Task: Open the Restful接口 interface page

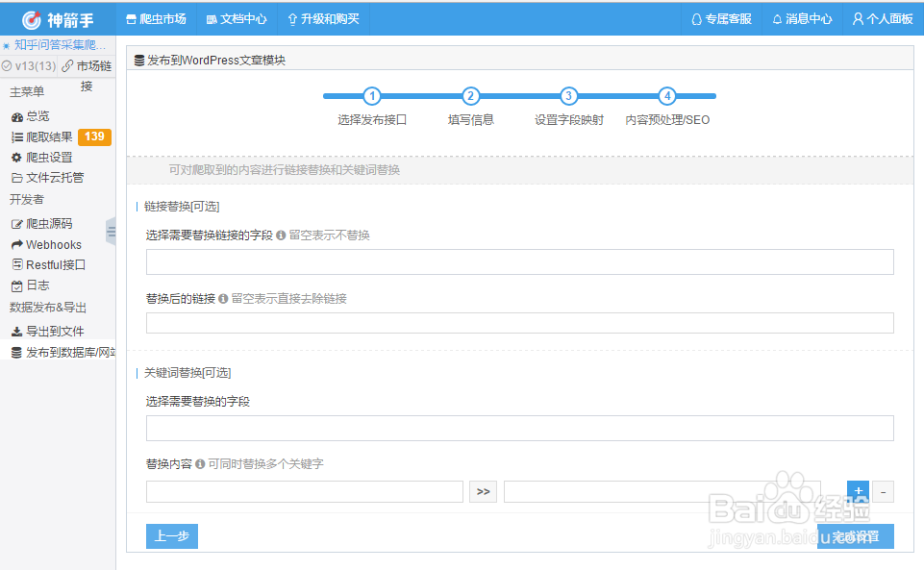Action: pyautogui.click(x=52, y=264)
